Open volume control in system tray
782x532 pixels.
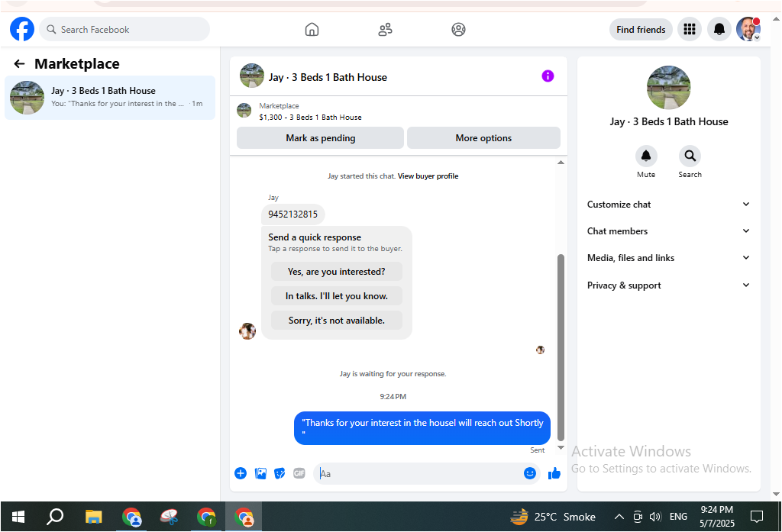coord(654,517)
